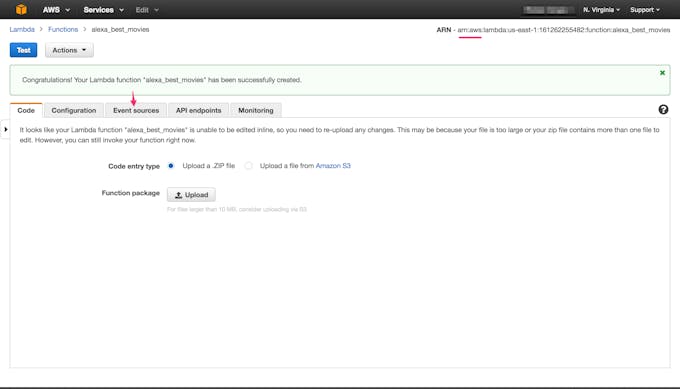Go to Lambda breadcrumb link

(x=22, y=29)
